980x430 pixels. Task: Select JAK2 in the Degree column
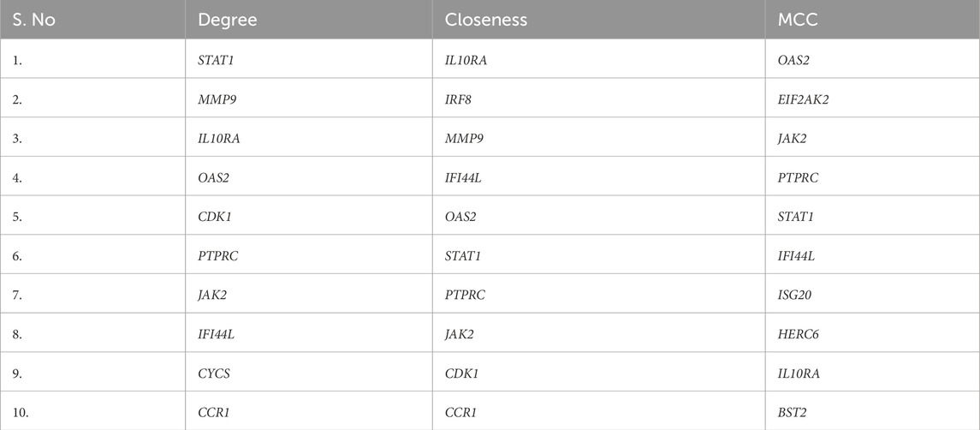[x=211, y=294]
